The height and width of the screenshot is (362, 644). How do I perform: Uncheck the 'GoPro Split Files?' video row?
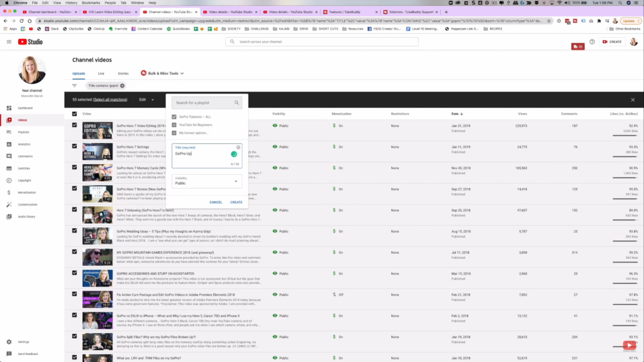[x=74, y=336]
